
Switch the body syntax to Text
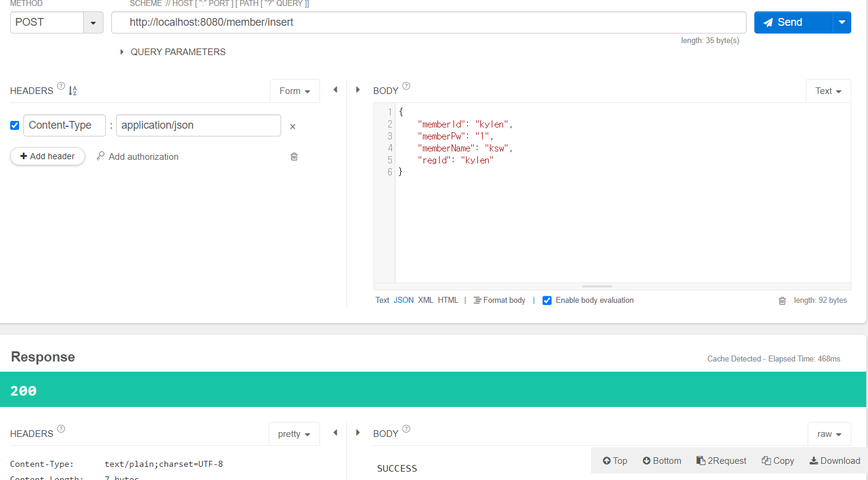[382, 300]
